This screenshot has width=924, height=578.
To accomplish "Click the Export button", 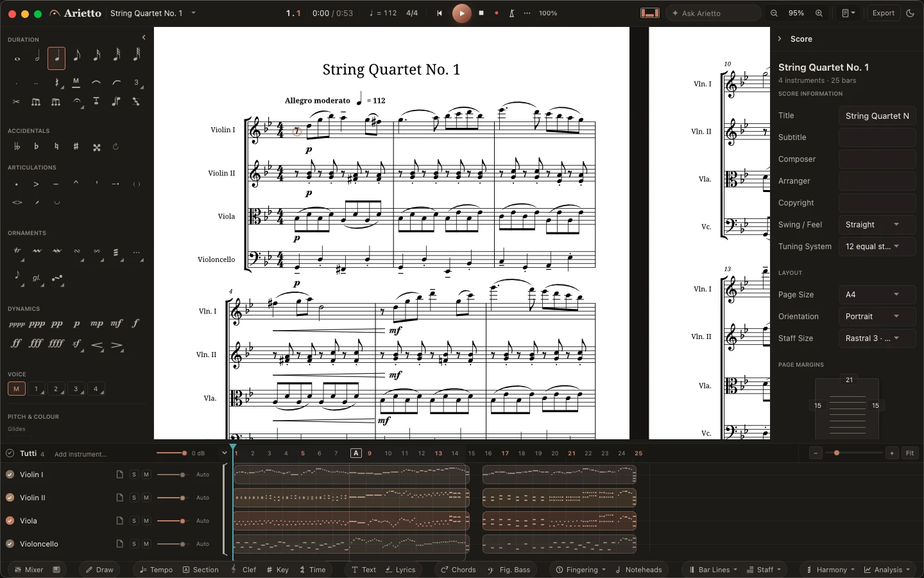I will pos(883,13).
